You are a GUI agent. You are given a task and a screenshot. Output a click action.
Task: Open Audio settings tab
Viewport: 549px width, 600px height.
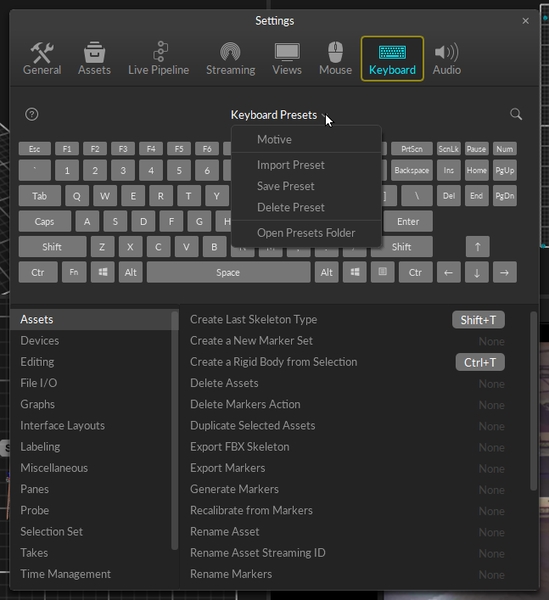coord(446,59)
